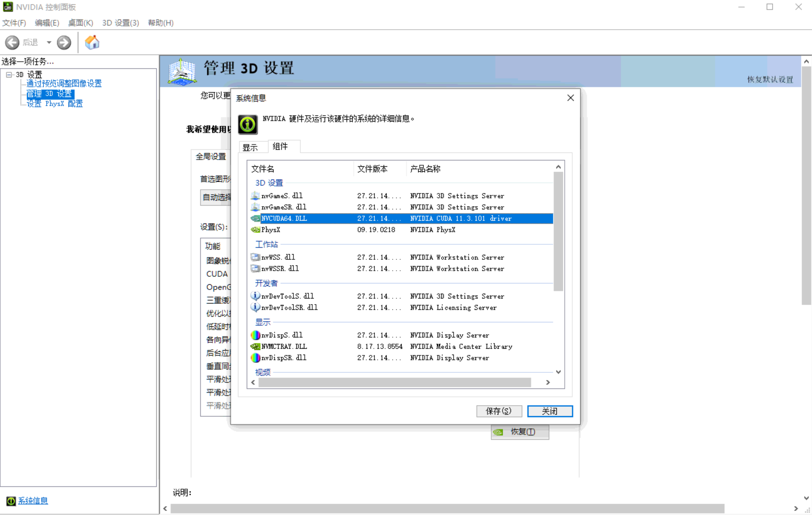Click the nvDevToolSR.dll info icon
The height and width of the screenshot is (515, 812).
point(255,307)
